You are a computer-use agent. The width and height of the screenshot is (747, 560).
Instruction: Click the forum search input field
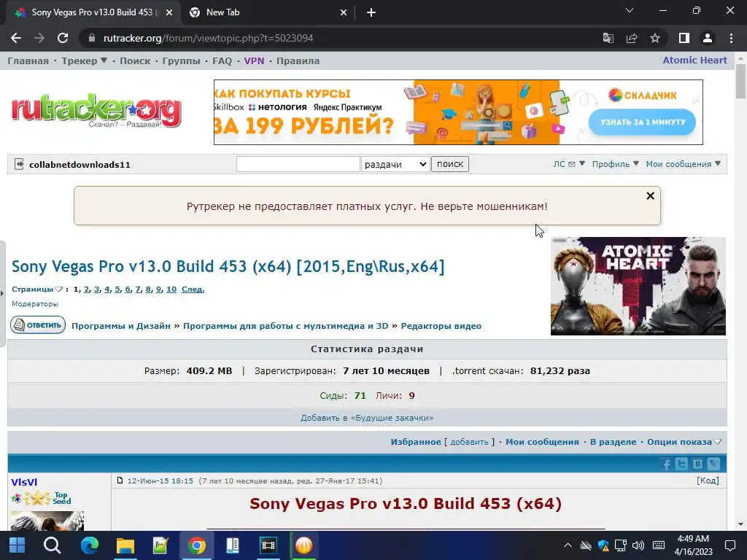pyautogui.click(x=298, y=164)
